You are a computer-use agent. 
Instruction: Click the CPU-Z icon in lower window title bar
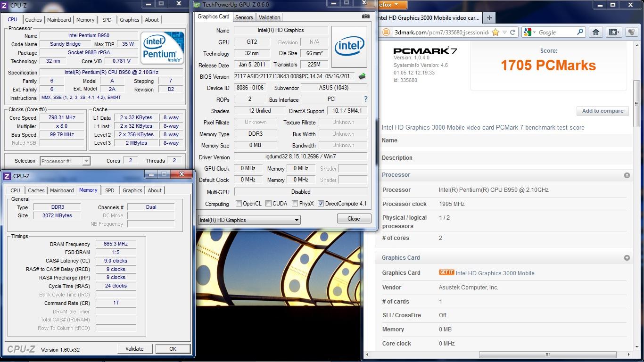(7, 176)
